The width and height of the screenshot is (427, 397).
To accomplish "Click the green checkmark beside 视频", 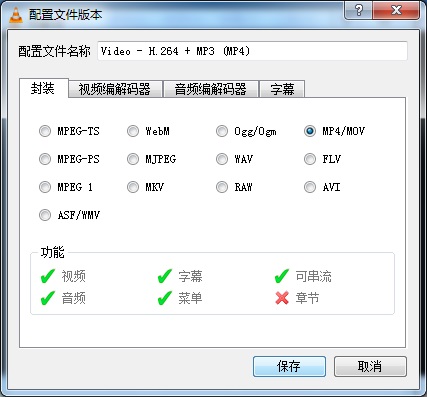I will click(48, 276).
